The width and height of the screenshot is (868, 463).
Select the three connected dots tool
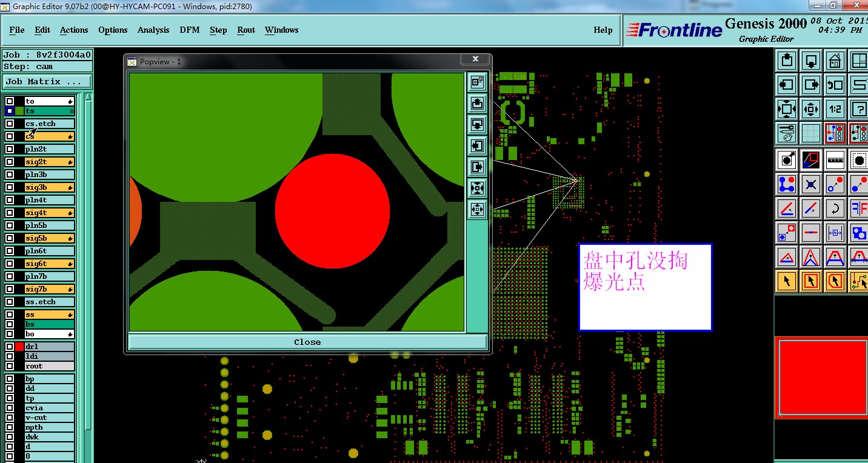(x=787, y=184)
